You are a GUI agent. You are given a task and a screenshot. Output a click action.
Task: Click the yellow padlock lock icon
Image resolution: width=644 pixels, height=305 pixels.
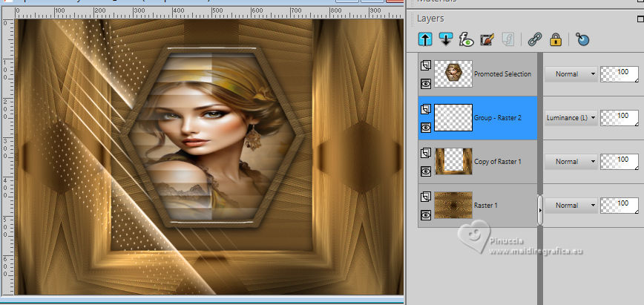556,39
